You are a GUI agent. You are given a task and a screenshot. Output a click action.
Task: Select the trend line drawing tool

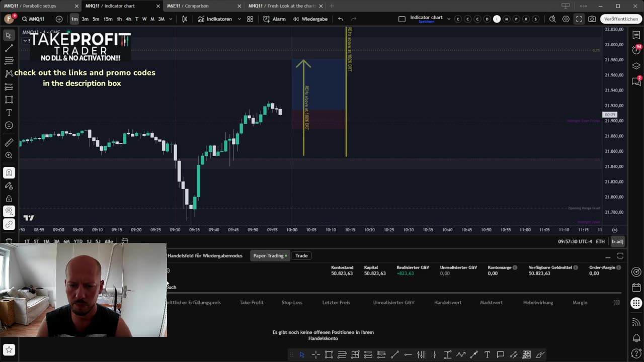(9, 49)
